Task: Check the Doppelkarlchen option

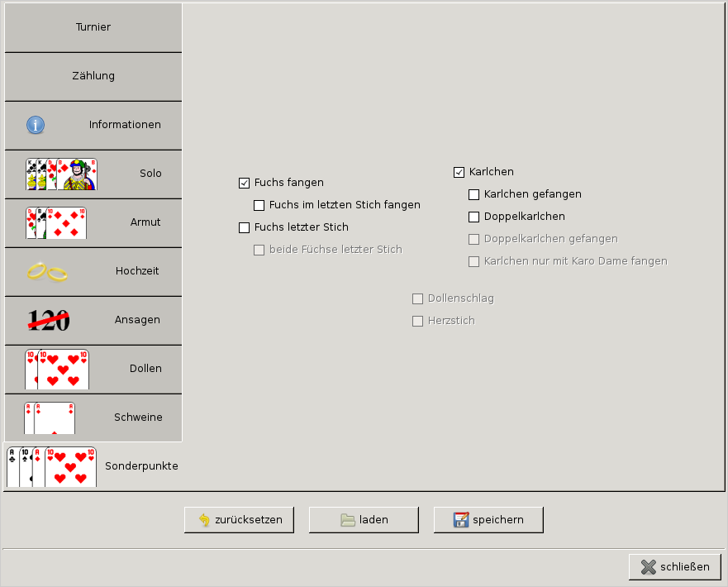Action: pyautogui.click(x=473, y=217)
